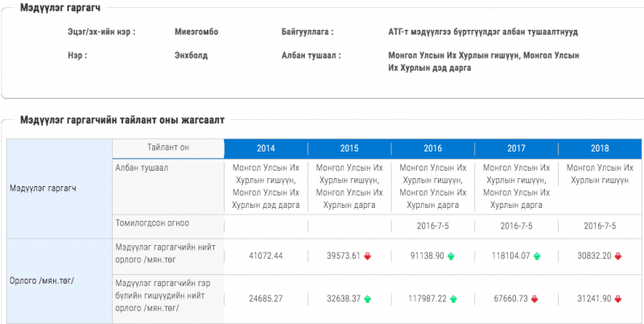Select the 2014 year column header
Image resolution: width=644 pixels, height=324 pixels.
point(266,149)
